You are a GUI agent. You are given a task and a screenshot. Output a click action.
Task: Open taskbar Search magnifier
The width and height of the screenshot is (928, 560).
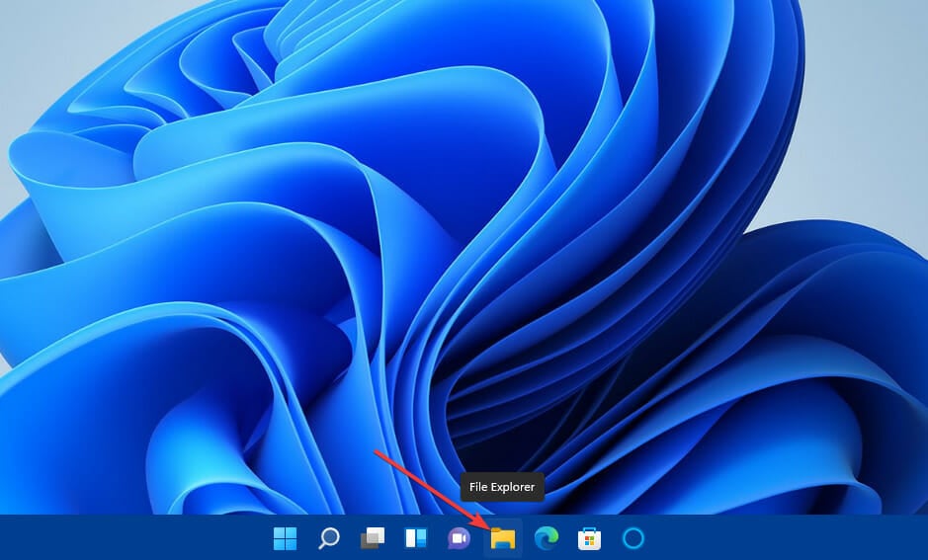click(328, 538)
